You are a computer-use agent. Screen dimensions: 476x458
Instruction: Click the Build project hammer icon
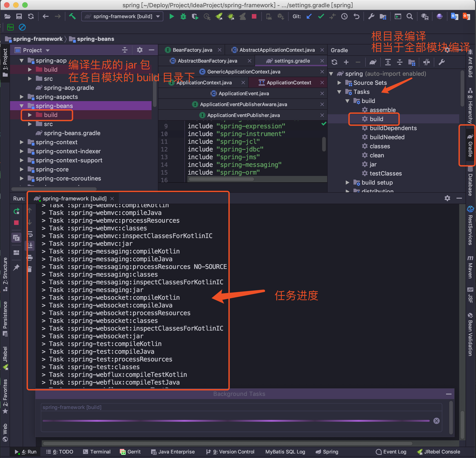[72, 17]
